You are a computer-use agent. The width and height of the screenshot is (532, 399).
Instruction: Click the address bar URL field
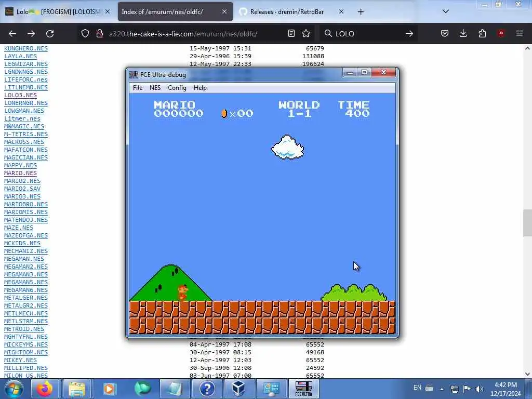pyautogui.click(x=195, y=34)
